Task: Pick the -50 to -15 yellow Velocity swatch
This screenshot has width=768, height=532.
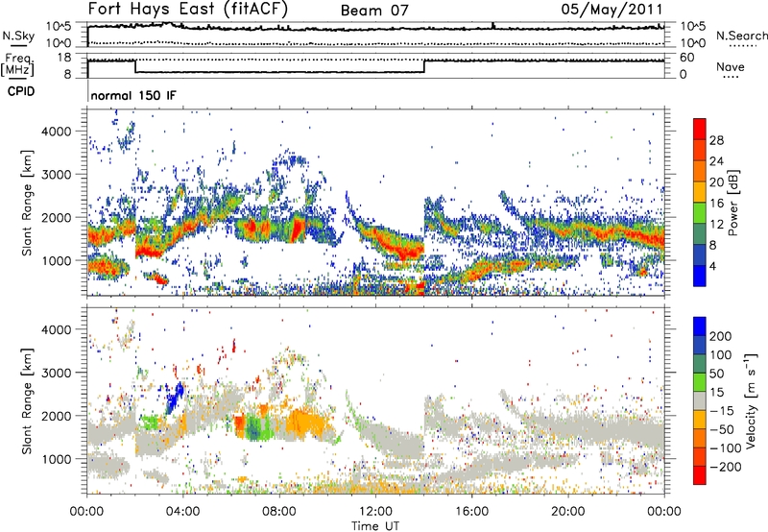Action: (x=700, y=420)
